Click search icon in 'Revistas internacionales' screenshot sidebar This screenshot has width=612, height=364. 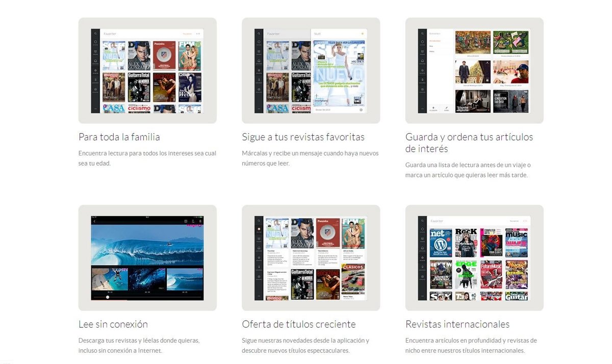click(x=422, y=221)
